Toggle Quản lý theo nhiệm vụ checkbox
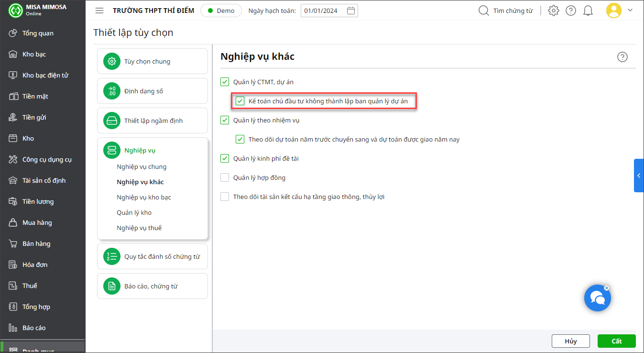The height and width of the screenshot is (353, 644). pos(225,120)
